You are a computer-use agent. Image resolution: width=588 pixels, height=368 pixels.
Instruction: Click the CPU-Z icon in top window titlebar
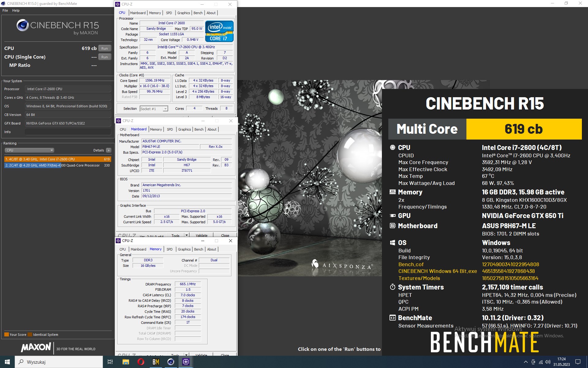[x=118, y=4]
